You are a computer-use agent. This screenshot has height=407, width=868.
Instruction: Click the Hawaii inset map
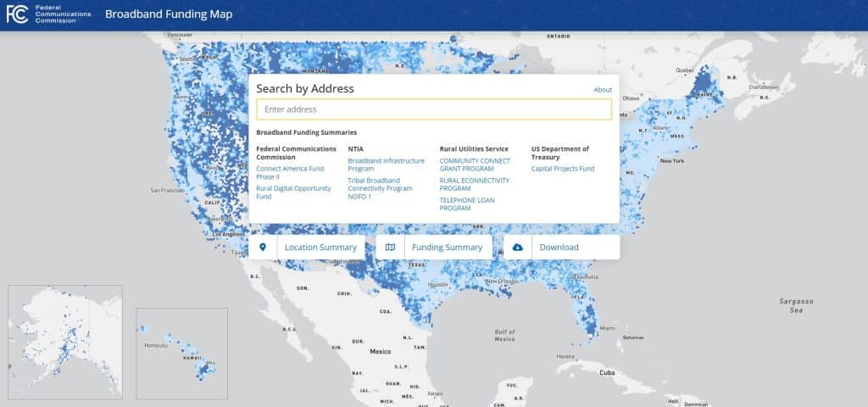coord(181,347)
